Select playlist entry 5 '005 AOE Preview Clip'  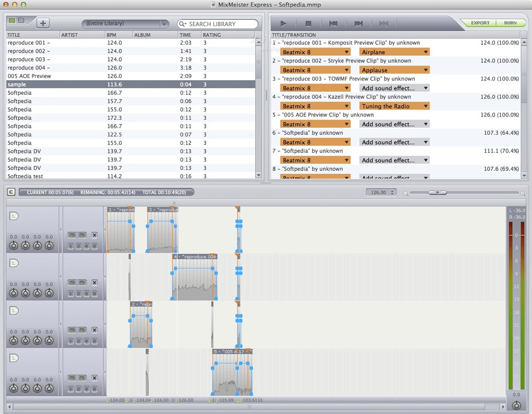coord(395,115)
